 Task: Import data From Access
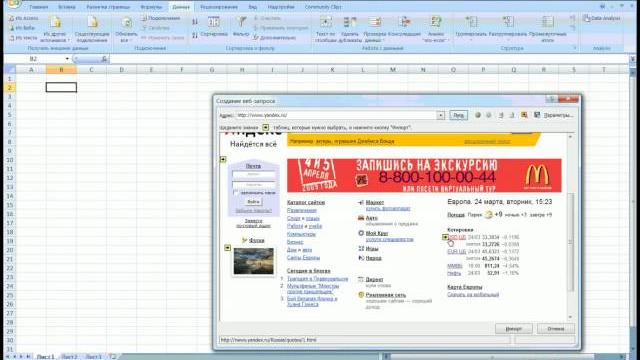(24, 18)
